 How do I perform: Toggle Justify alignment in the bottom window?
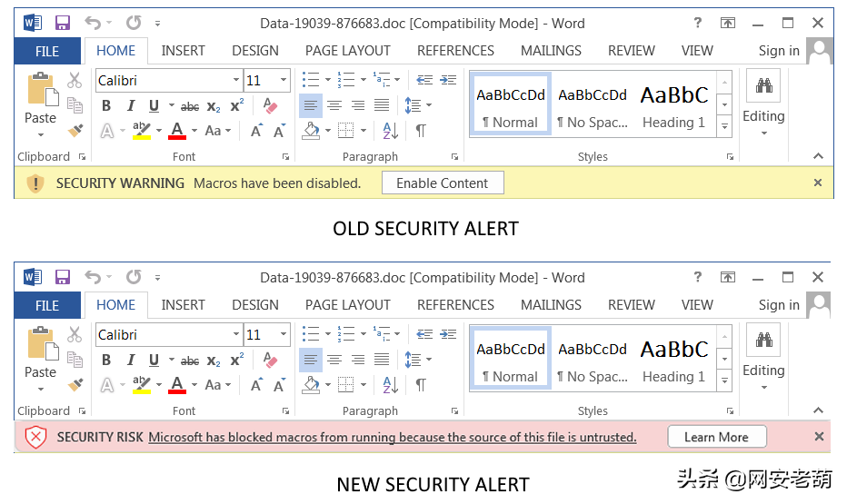(x=382, y=360)
